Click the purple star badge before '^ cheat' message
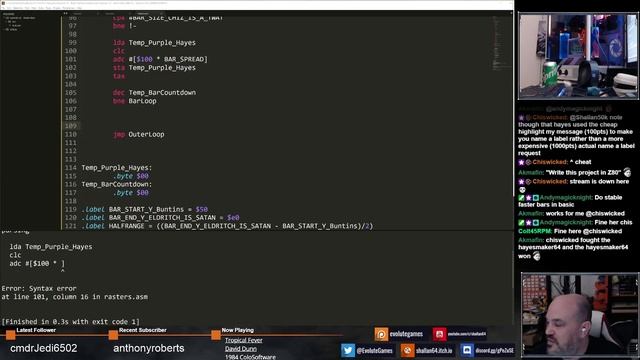The height and width of the screenshot is (360, 640). click(521, 162)
